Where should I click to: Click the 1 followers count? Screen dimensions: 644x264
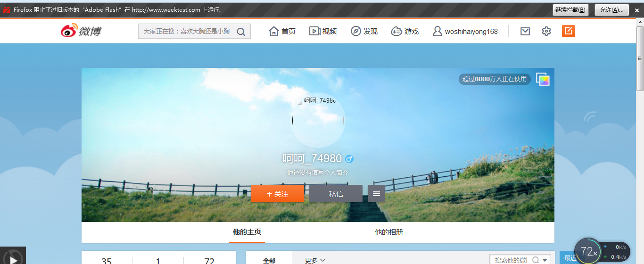(x=158, y=261)
